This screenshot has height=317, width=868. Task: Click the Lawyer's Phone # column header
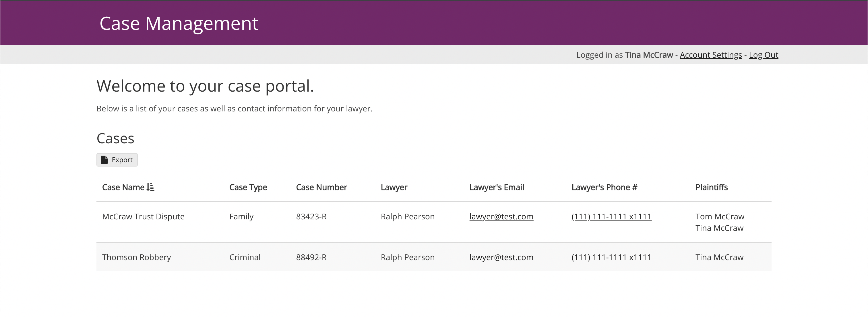click(604, 187)
